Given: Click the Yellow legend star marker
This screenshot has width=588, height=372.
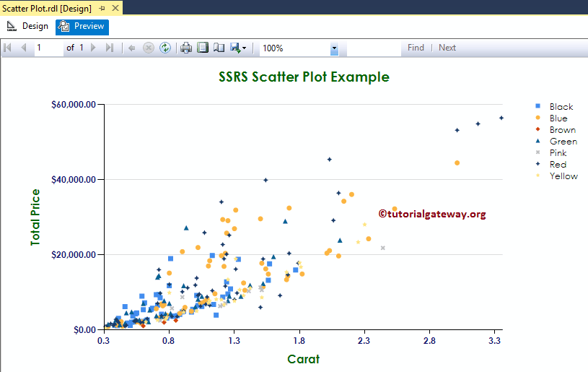Looking at the screenshot, I should pyautogui.click(x=537, y=176).
